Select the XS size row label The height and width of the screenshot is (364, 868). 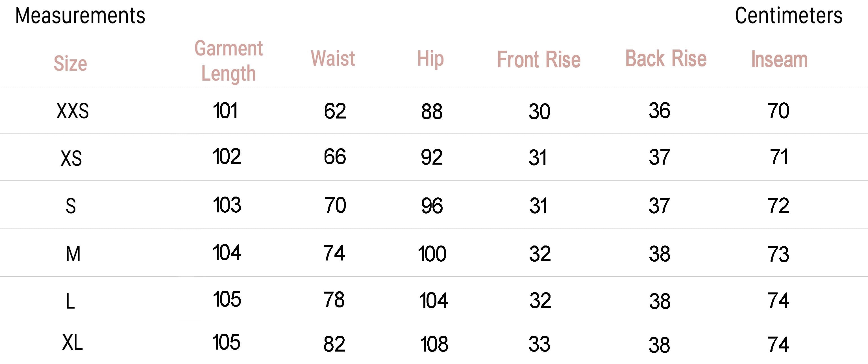click(71, 158)
